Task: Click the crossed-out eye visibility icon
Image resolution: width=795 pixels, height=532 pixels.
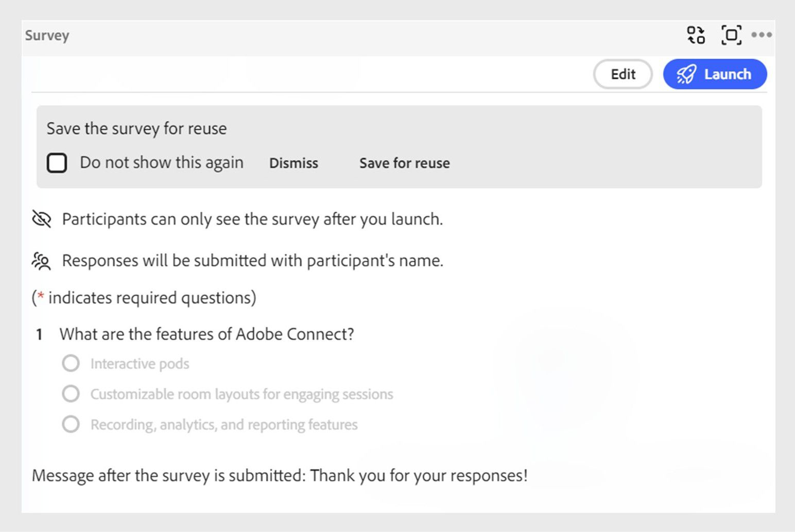Action: tap(42, 219)
